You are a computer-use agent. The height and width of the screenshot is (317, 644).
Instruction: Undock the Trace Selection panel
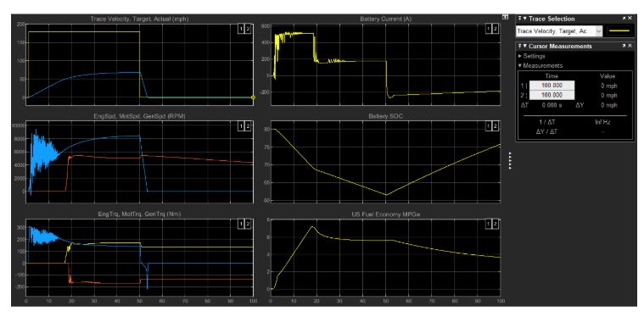(624, 19)
